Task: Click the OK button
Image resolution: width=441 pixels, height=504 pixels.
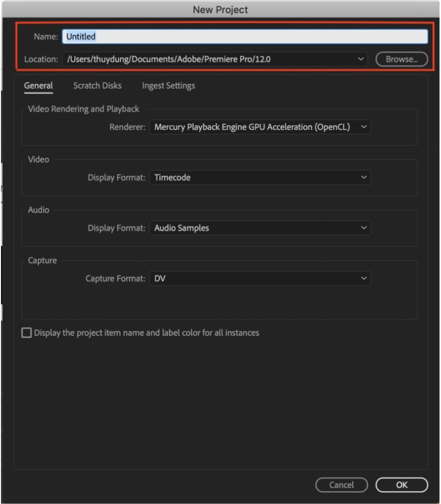Action: pyautogui.click(x=402, y=485)
